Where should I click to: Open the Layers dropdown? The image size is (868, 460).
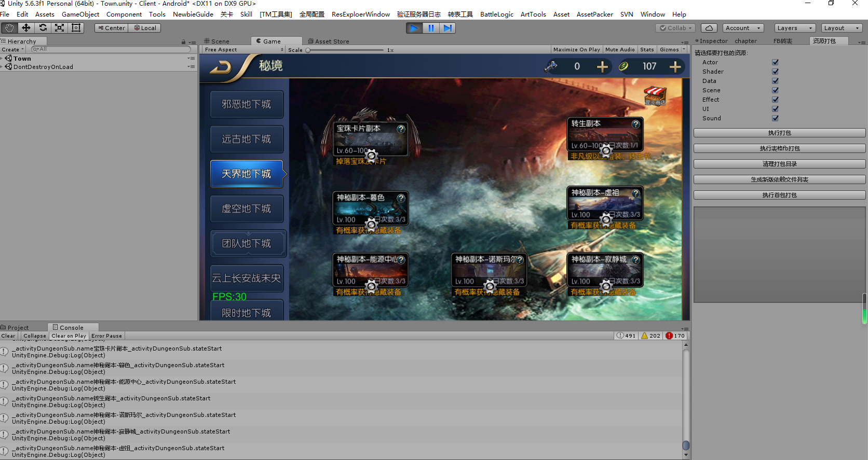point(795,28)
